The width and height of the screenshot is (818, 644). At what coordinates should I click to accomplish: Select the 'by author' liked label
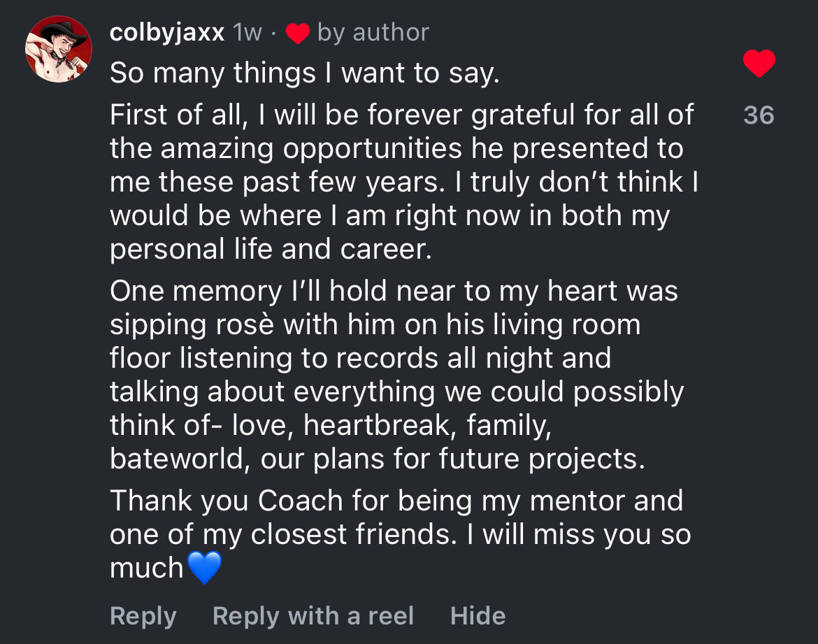point(373,33)
